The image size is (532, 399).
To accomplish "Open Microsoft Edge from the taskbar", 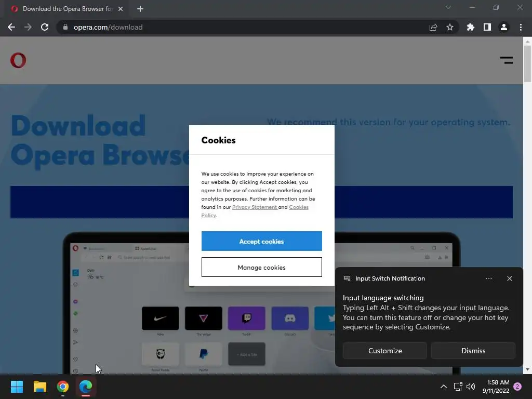I will click(x=86, y=387).
